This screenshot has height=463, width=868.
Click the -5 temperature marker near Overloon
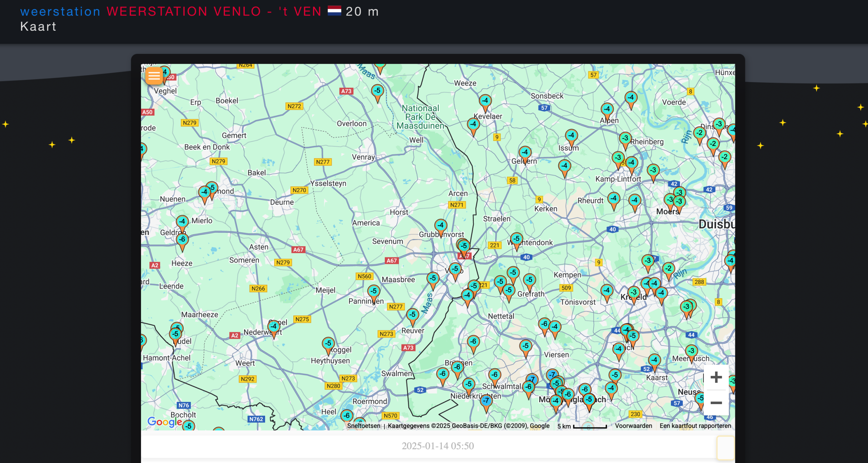point(377,91)
